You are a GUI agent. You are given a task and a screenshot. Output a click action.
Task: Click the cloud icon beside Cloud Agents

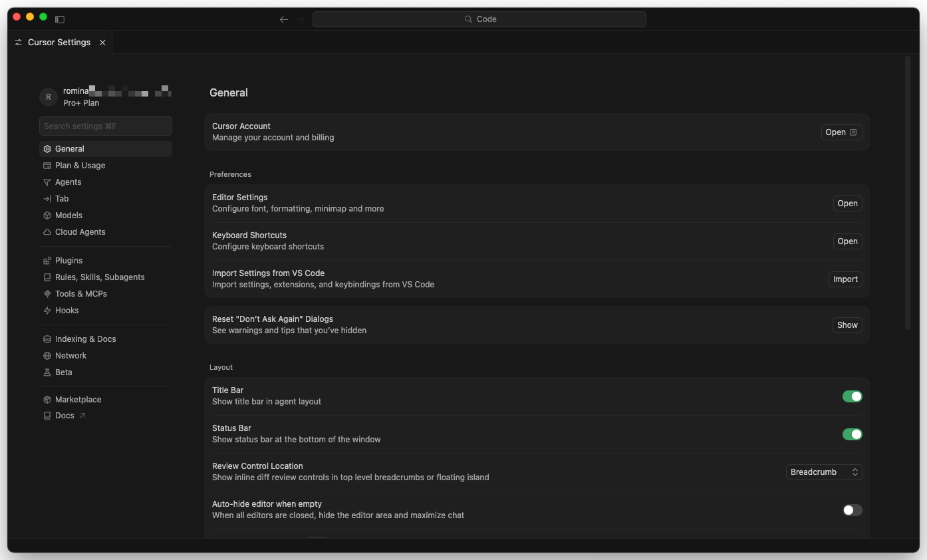[x=47, y=232]
